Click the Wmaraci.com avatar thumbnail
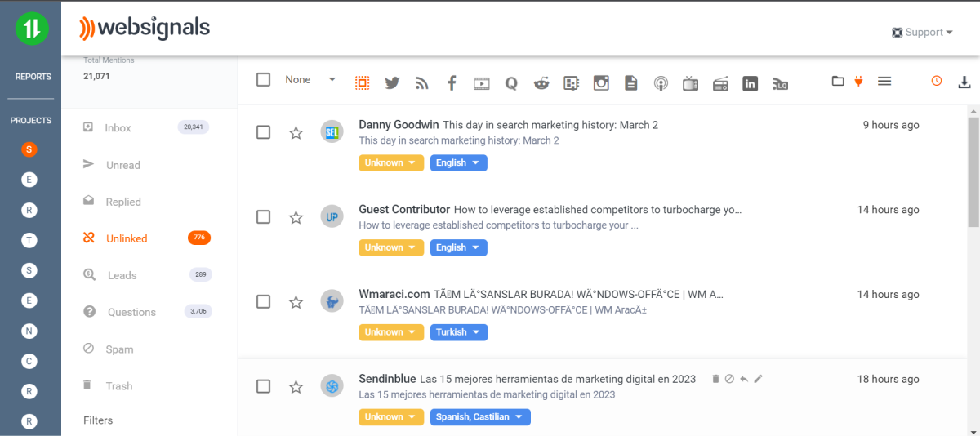The height and width of the screenshot is (436, 980). point(332,301)
